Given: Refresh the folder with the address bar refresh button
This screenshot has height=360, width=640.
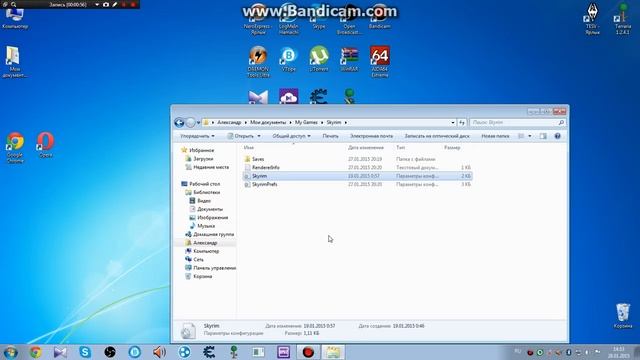Looking at the screenshot, I should click(462, 122).
